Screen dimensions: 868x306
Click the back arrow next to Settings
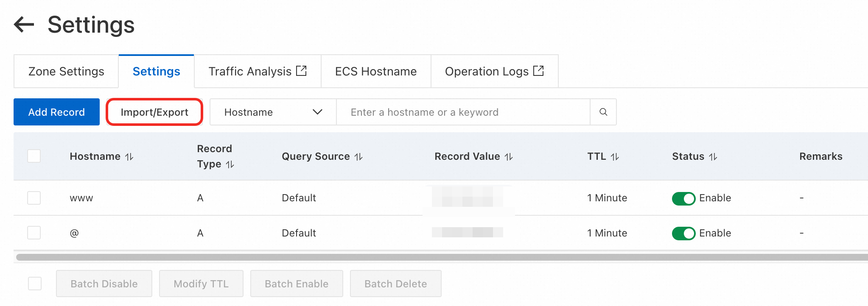pyautogui.click(x=24, y=25)
